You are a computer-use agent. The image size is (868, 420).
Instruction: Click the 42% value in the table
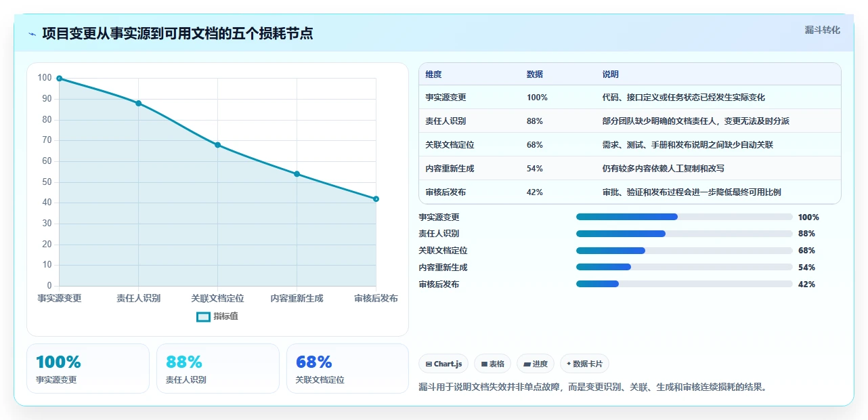[535, 192]
